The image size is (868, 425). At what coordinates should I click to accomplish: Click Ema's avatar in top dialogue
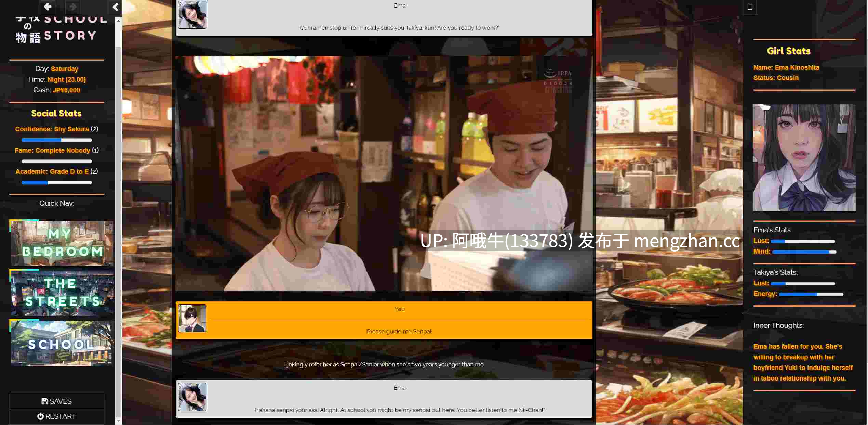(x=192, y=14)
